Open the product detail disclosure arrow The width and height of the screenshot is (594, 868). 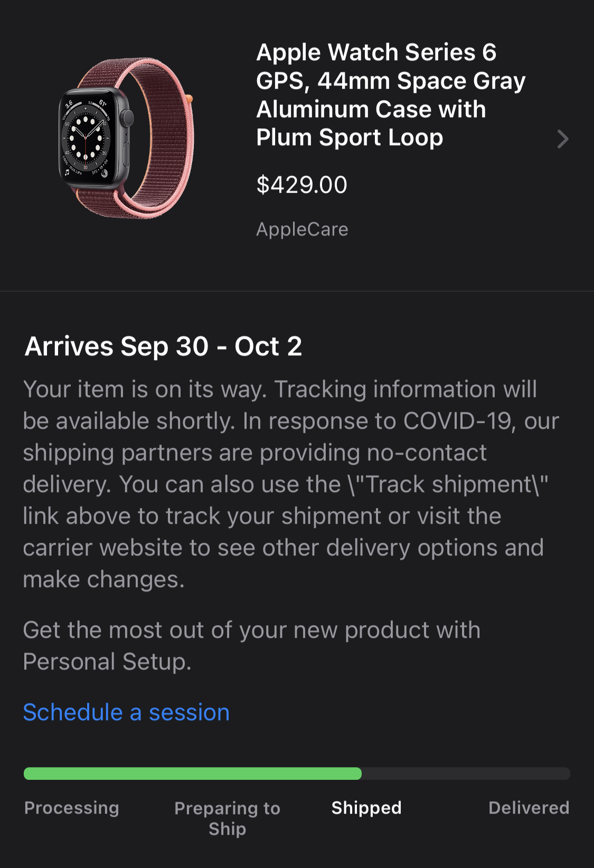pos(563,139)
